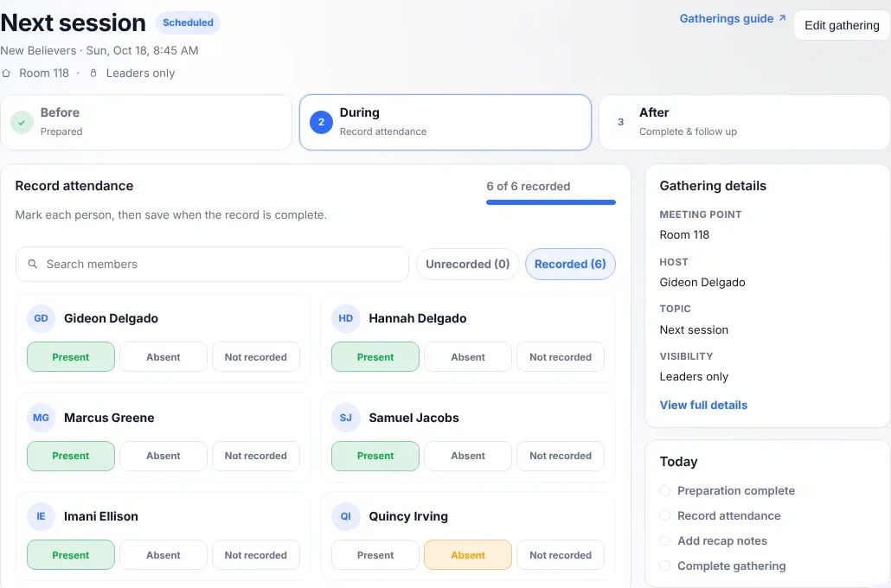The width and height of the screenshot is (891, 588).
Task: Click the SJ avatar for Samuel Jacobs
Action: 345,418
